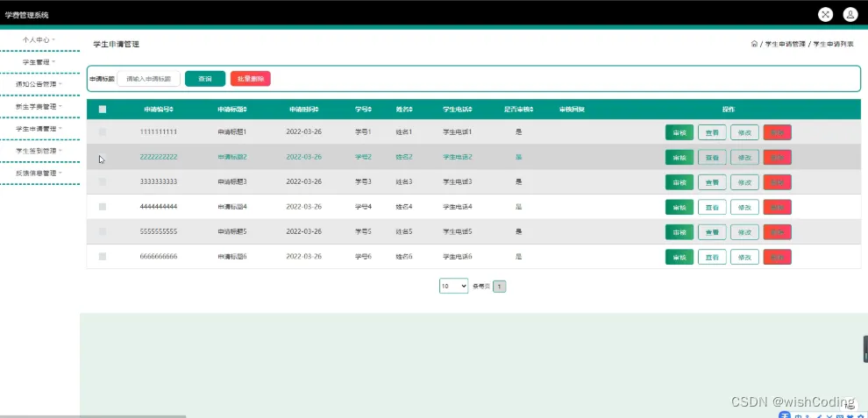Expand 新生学费管理 sidebar menu
Viewport: 868px width, 418px height.
tap(39, 106)
